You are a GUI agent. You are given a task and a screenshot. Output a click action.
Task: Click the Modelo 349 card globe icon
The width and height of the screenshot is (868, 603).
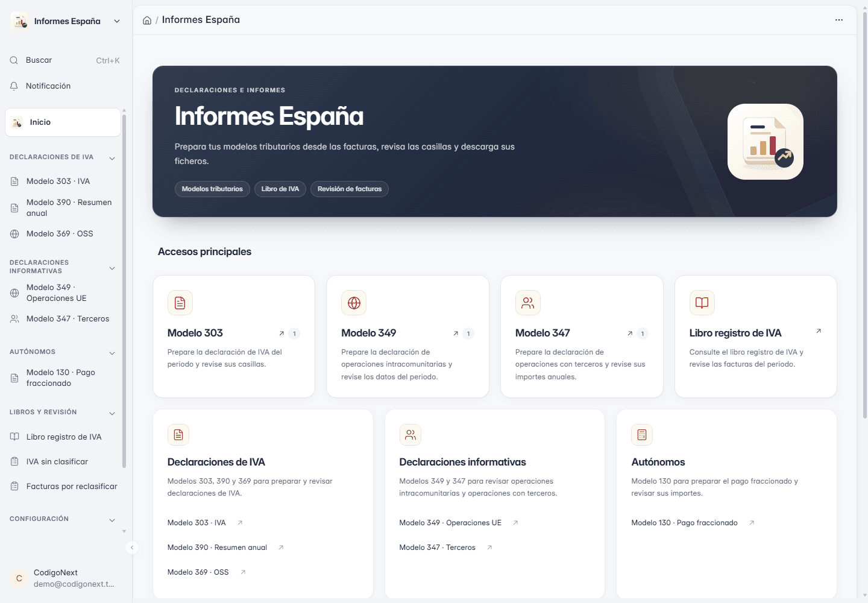(354, 303)
